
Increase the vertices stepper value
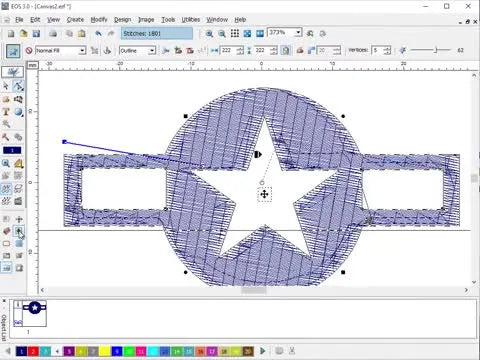[x=387, y=48]
